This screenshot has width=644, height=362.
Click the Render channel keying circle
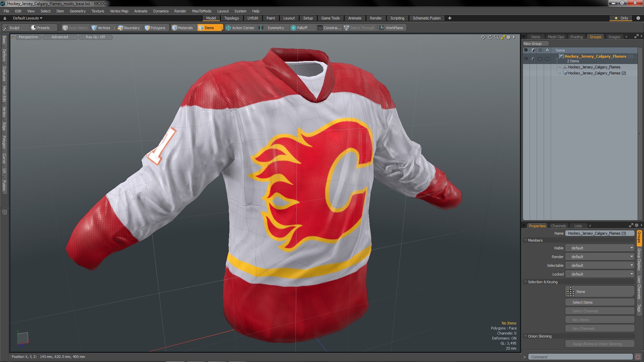pyautogui.click(x=568, y=257)
